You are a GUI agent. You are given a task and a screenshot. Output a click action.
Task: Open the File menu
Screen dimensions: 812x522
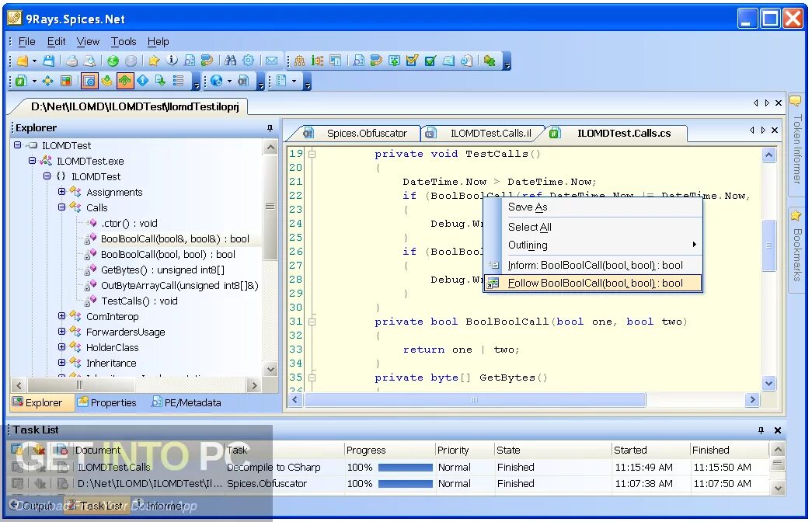click(27, 41)
